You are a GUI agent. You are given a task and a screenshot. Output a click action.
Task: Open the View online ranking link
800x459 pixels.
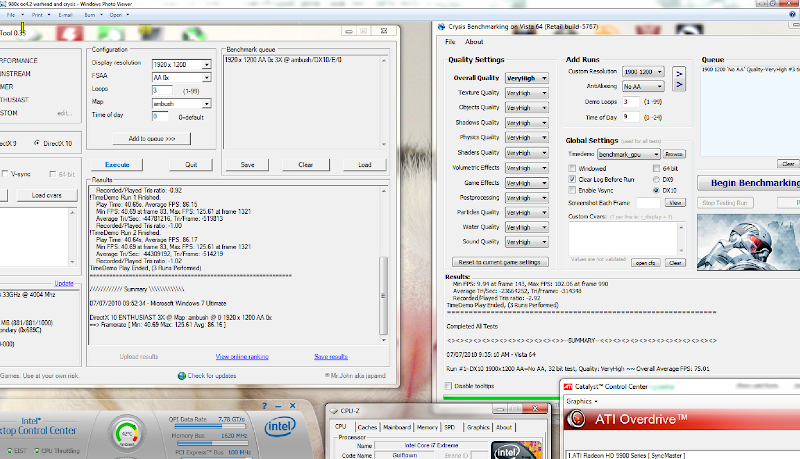[242, 356]
